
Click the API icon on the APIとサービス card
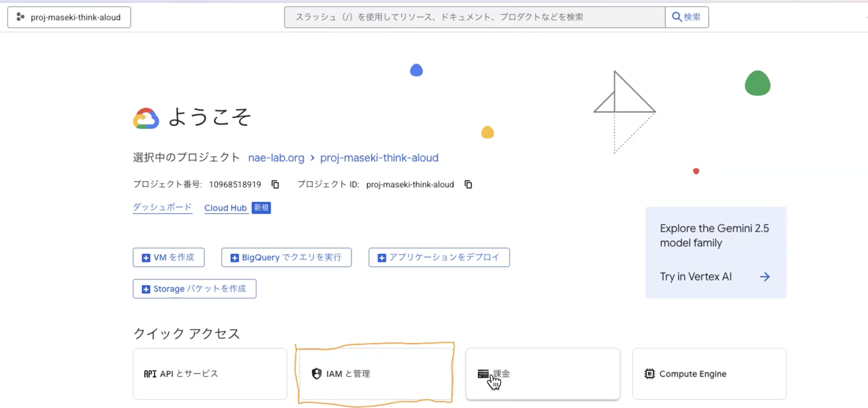pos(150,374)
